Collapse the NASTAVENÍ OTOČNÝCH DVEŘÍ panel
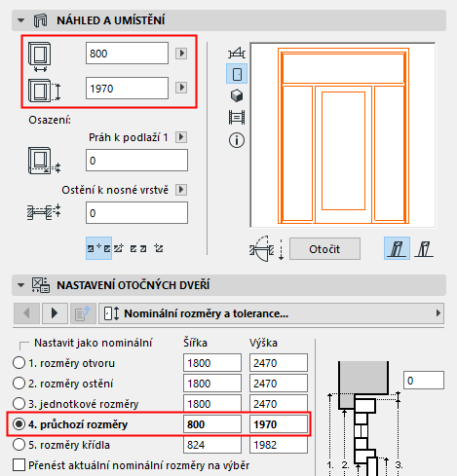 [21, 285]
